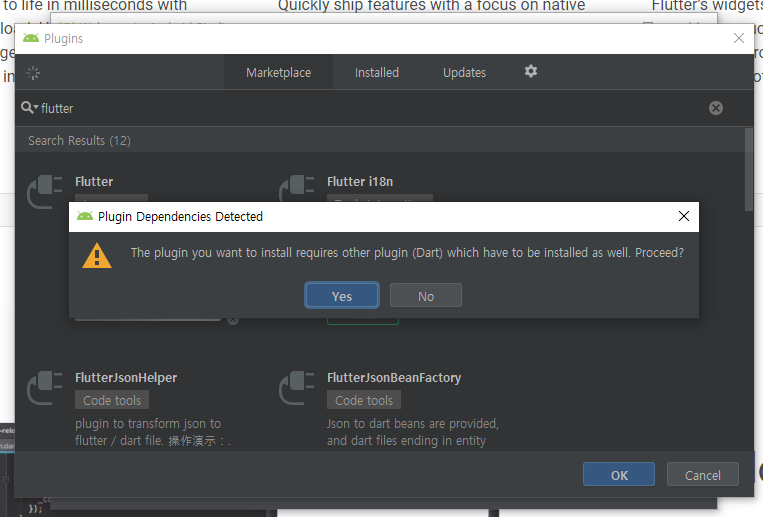Open plugin settings gear menu
The height and width of the screenshot is (517, 763).
pos(531,72)
